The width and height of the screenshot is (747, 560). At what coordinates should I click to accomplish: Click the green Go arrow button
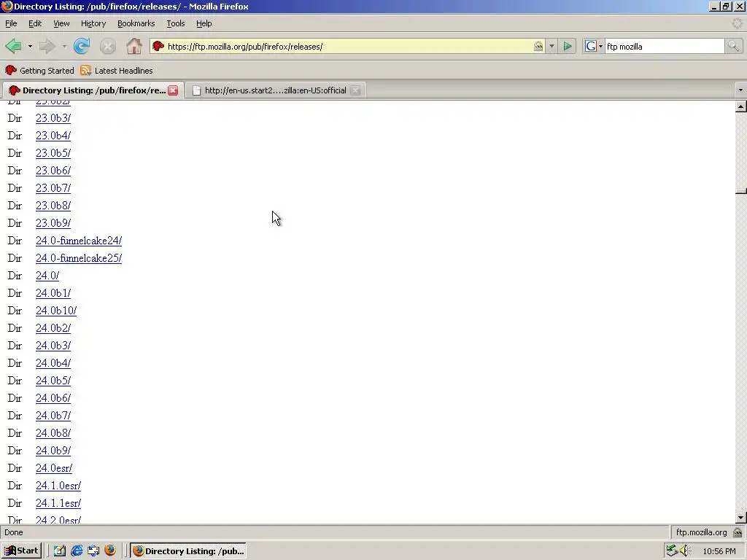pos(568,46)
